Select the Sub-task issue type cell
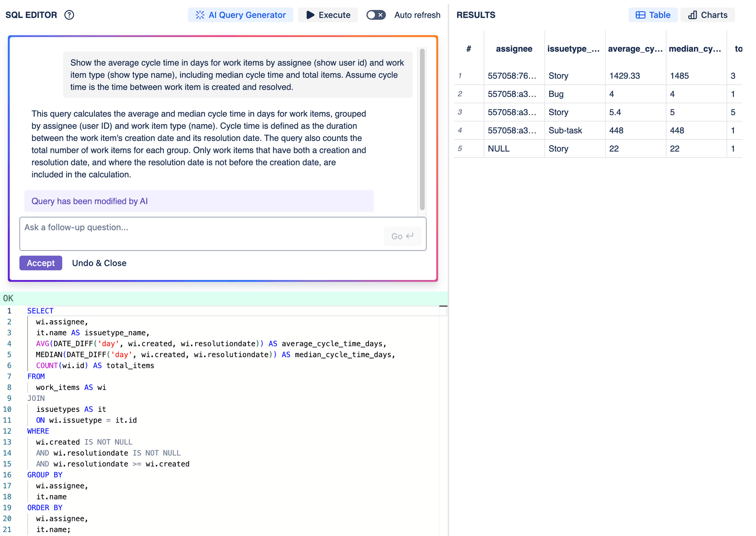756x536 pixels. tap(574, 130)
